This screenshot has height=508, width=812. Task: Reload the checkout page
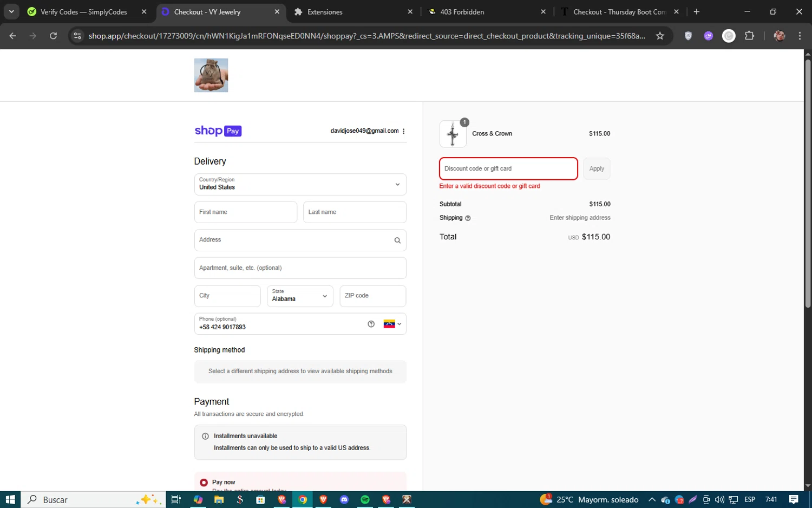[53, 36]
